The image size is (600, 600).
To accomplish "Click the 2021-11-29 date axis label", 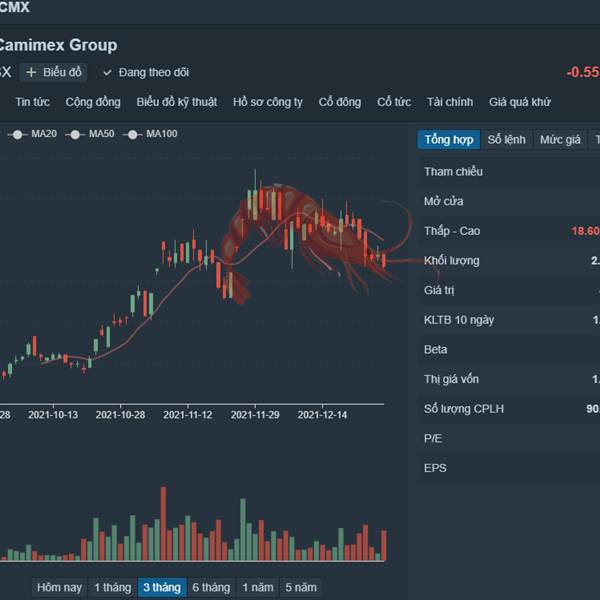I will point(255,415).
